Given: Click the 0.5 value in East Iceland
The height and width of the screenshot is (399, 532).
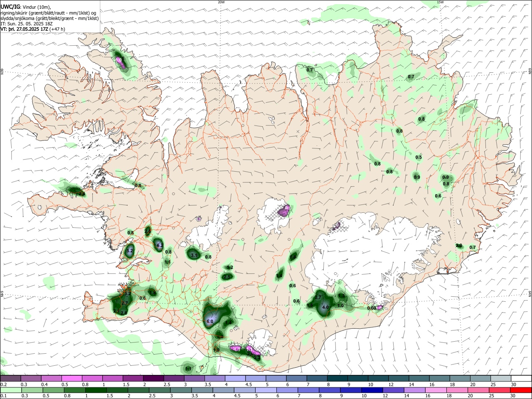Looking at the screenshot, I should pos(419,157).
